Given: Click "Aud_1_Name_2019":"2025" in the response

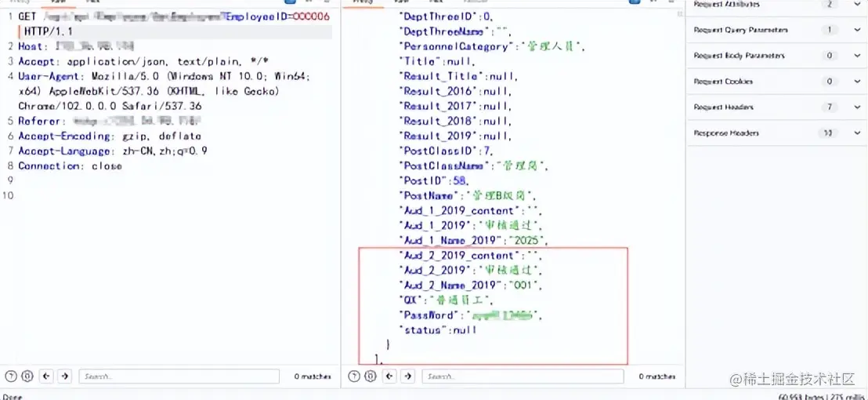Looking at the screenshot, I should [473, 241].
